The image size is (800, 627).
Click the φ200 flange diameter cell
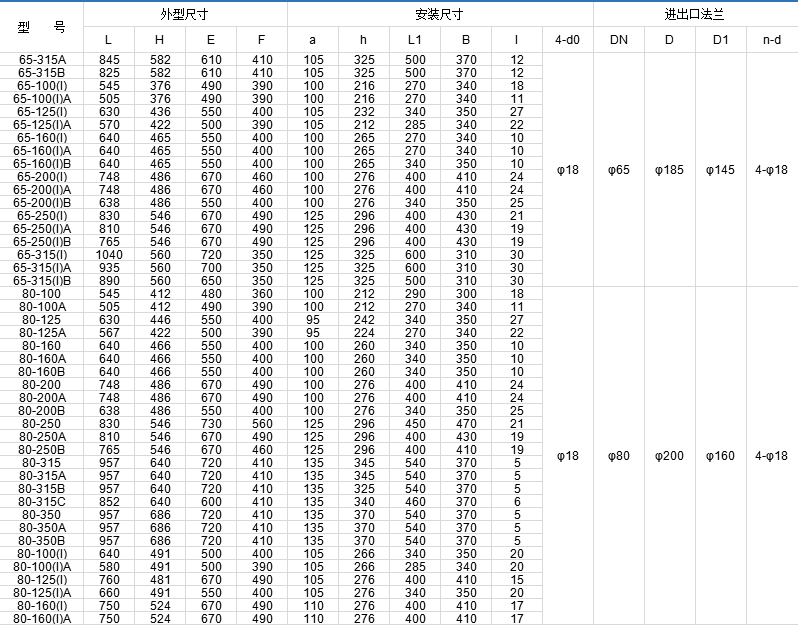pyautogui.click(x=669, y=456)
